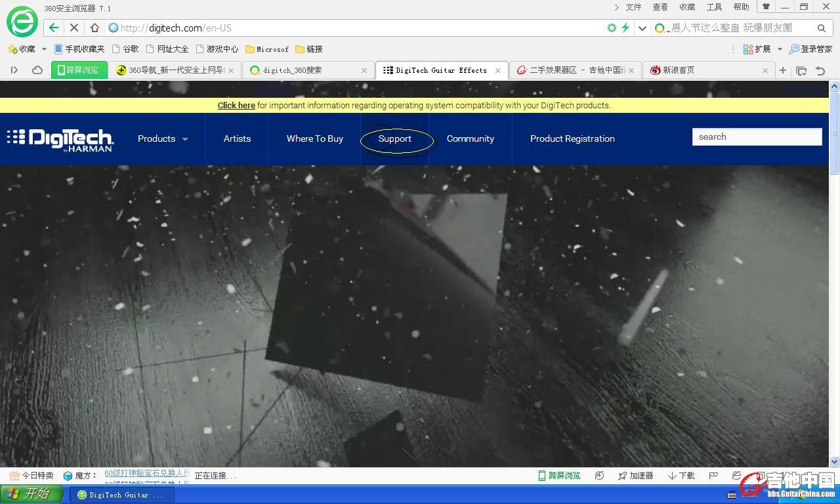Click the DigiTech site search field

click(757, 136)
